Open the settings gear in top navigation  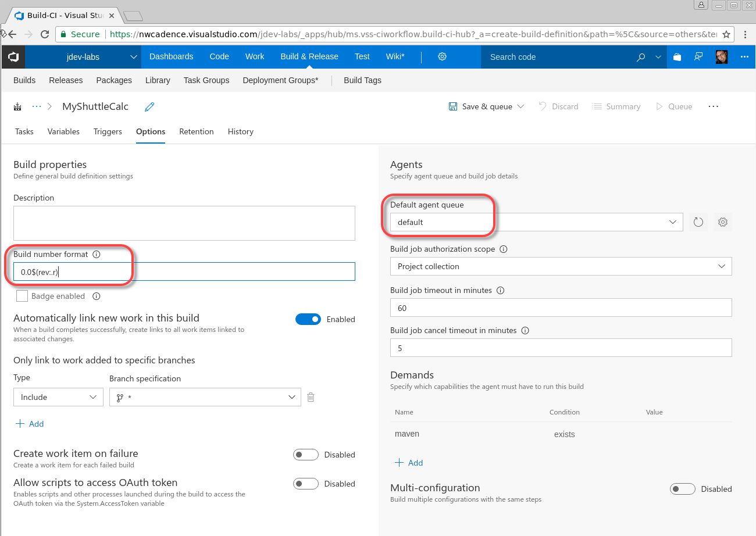point(442,56)
